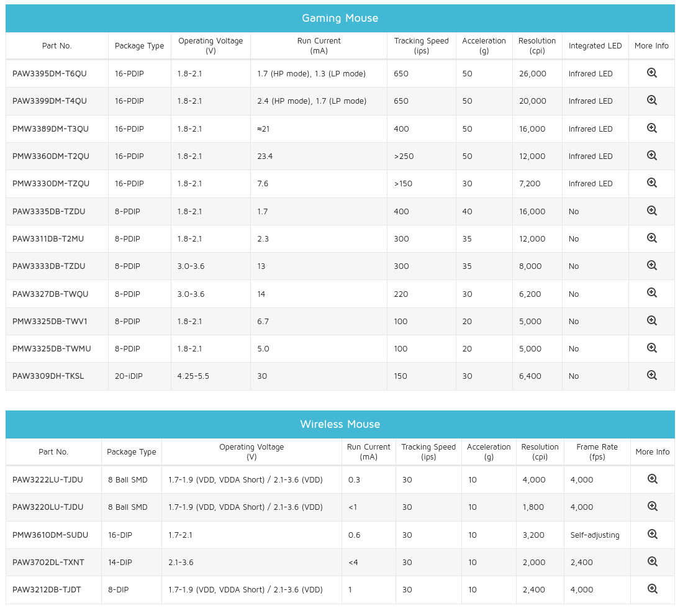Click part number PAW3309DH-TKSL
688x616 pixels.
click(x=48, y=376)
